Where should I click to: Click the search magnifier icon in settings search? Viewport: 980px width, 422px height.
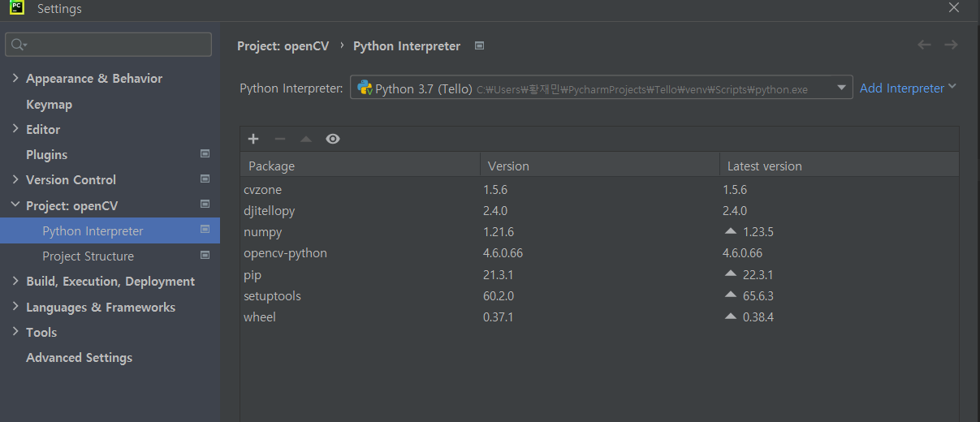19,45
